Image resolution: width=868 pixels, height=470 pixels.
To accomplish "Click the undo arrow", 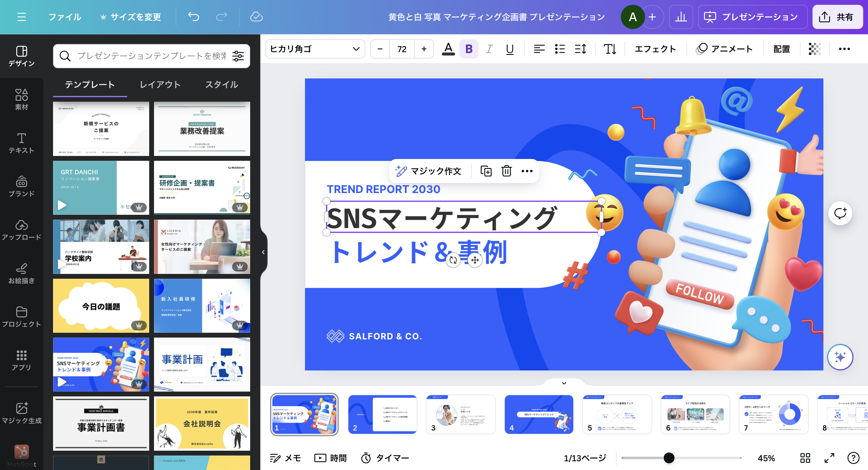I will click(x=193, y=17).
